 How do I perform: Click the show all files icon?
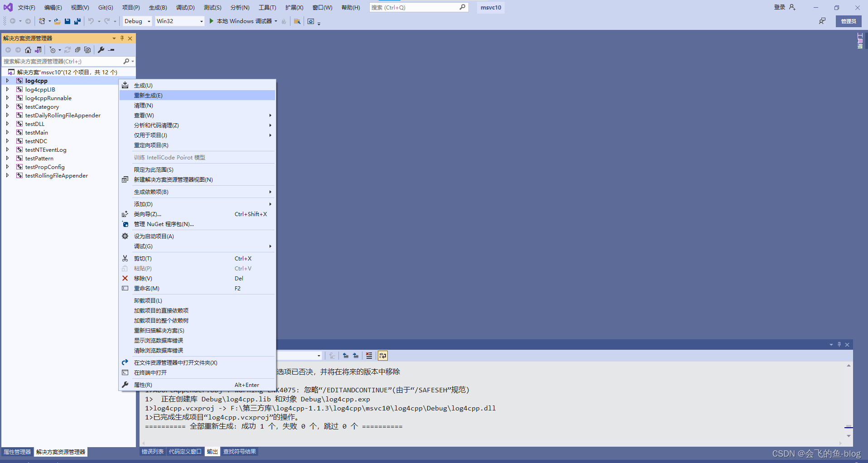(87, 50)
